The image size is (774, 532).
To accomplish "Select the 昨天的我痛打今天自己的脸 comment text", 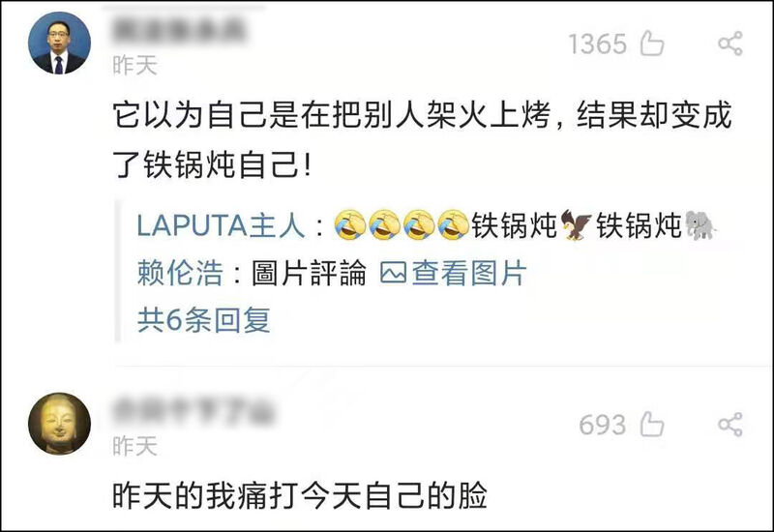I will coord(300,495).
